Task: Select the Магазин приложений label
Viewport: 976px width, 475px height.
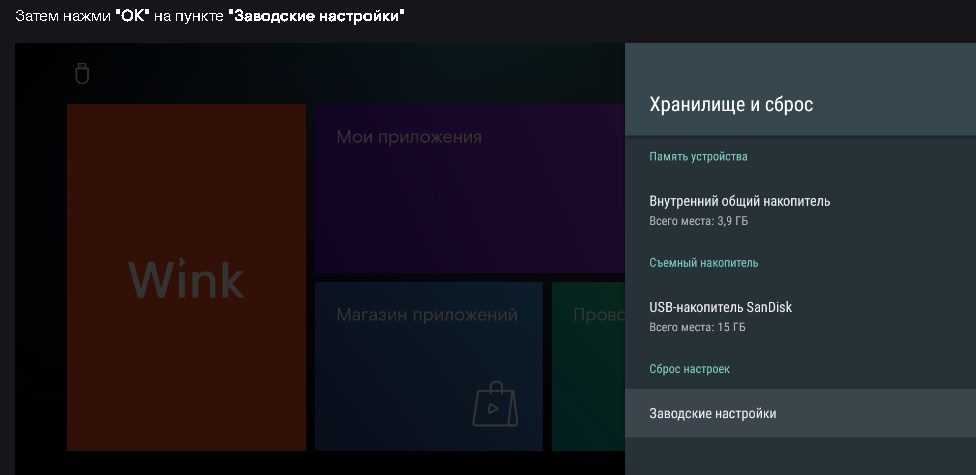Action: [427, 315]
